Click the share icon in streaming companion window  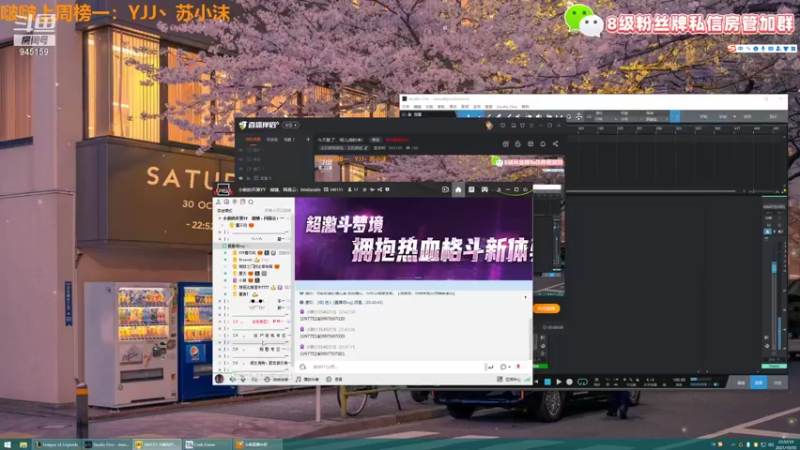pyautogui.click(x=556, y=144)
